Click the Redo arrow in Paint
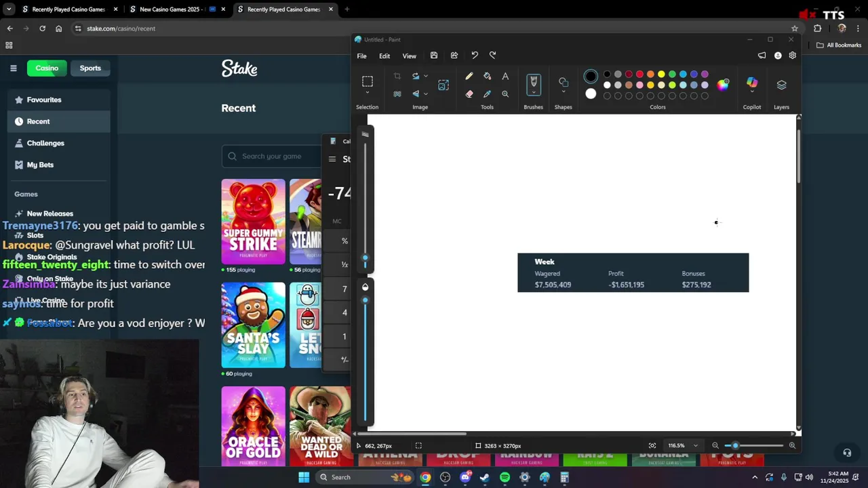The image size is (868, 488). (493, 56)
